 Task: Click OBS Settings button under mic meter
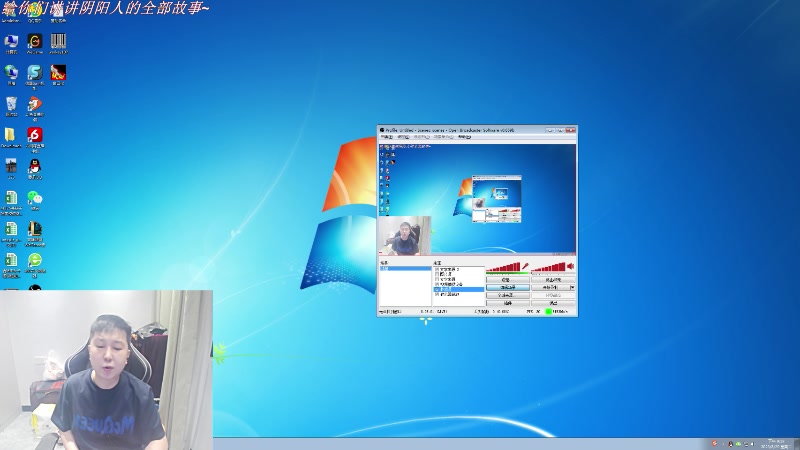(508, 280)
